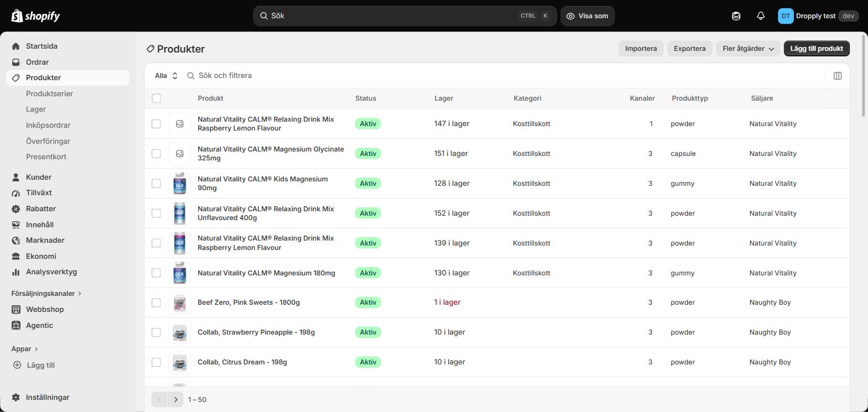Click the Ekonomi bank icon
The height and width of the screenshot is (412, 868).
click(16, 257)
